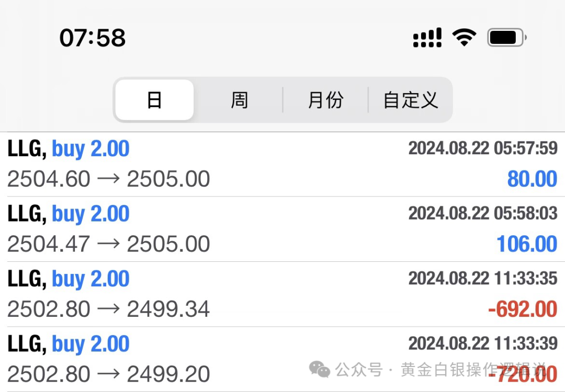Tap the cellular signal bars icon
Viewport: 565px width, 392px height.
(427, 38)
